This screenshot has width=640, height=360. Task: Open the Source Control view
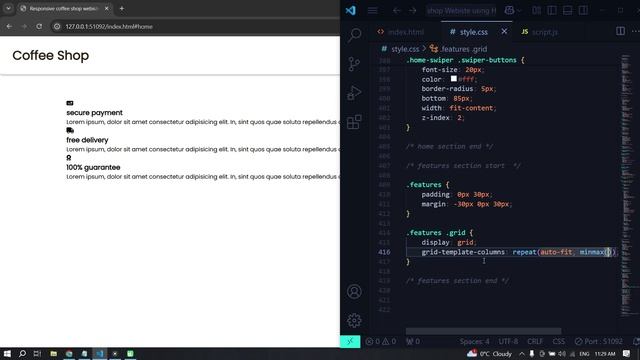(354, 64)
